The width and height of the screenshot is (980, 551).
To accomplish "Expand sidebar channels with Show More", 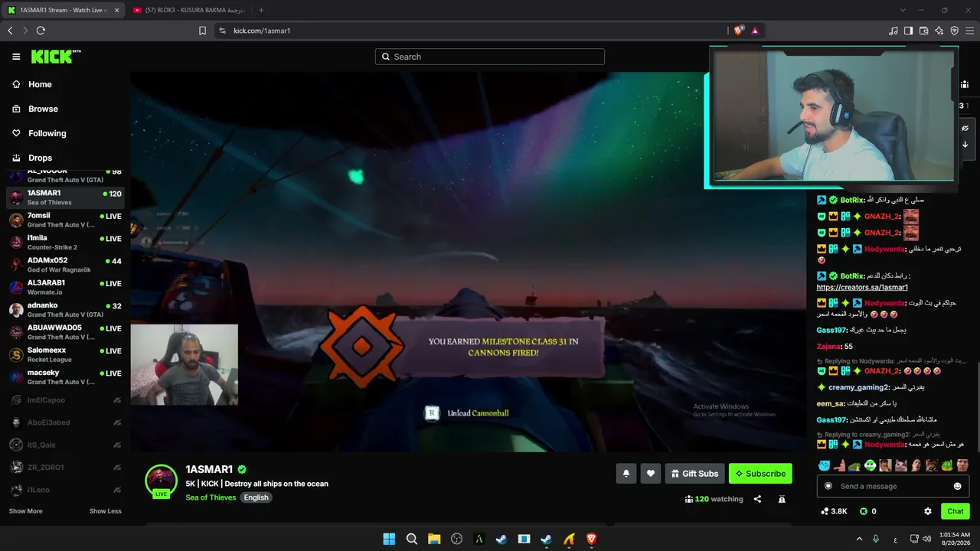I will click(x=26, y=511).
